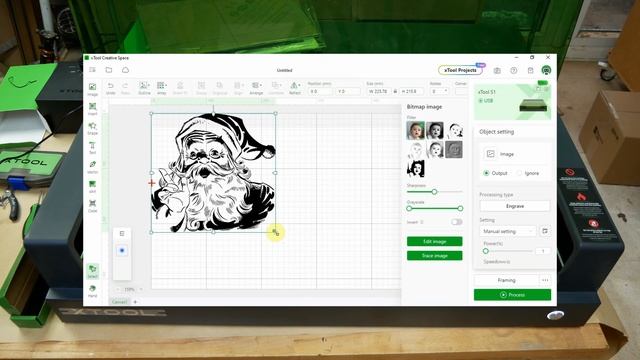Select the original color photo filter thumbnail
Screen dimensions: 640x360
pos(416,130)
